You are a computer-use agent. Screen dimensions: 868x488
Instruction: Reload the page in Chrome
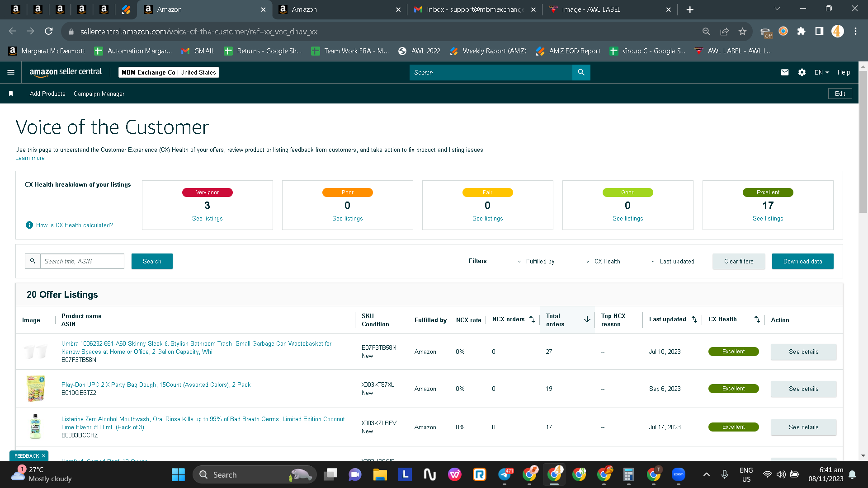[x=49, y=32]
